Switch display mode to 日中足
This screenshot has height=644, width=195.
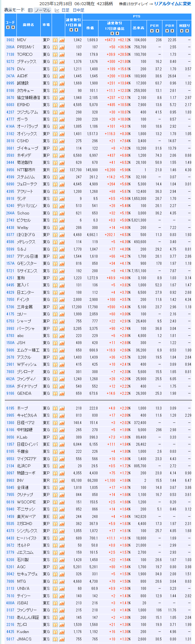tap(78, 10)
